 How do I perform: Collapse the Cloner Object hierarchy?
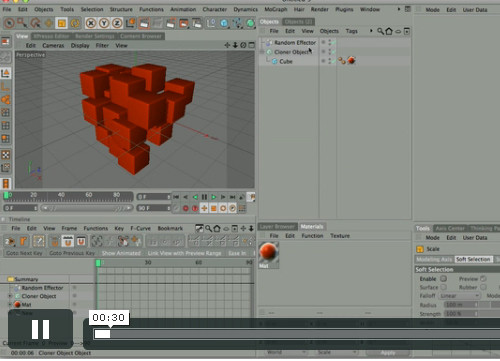point(262,52)
